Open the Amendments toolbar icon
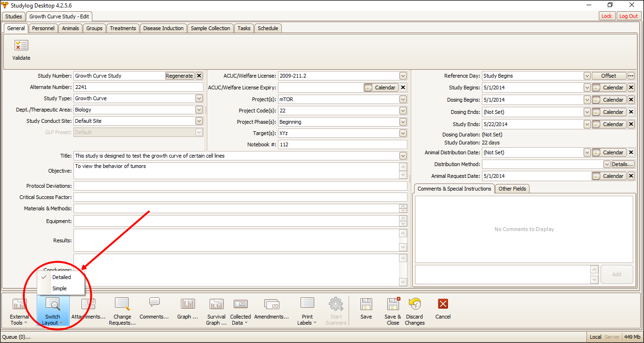This screenshot has height=343, width=644. [271, 304]
